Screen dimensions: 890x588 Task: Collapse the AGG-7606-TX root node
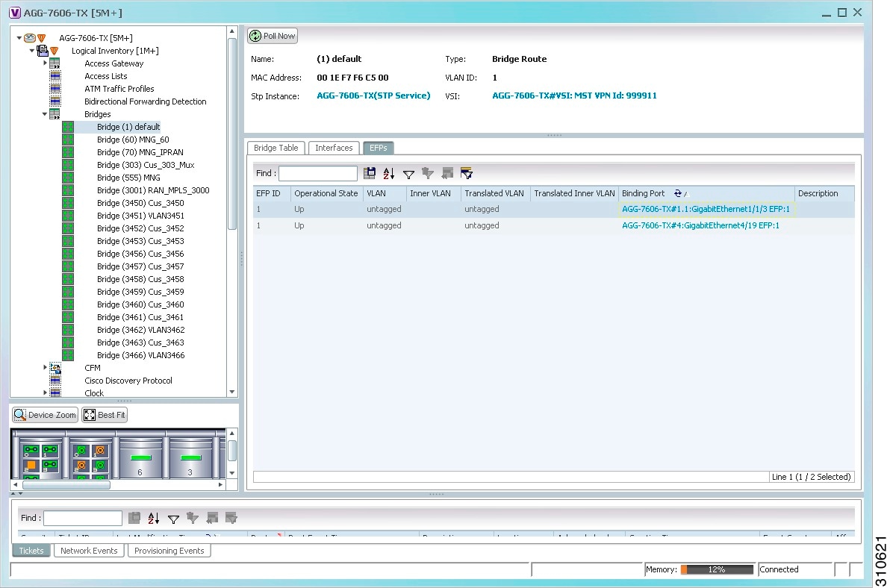[19, 38]
